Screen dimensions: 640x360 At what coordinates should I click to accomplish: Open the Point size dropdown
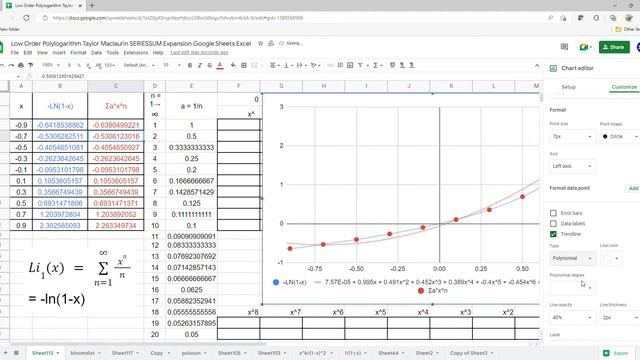point(572,136)
